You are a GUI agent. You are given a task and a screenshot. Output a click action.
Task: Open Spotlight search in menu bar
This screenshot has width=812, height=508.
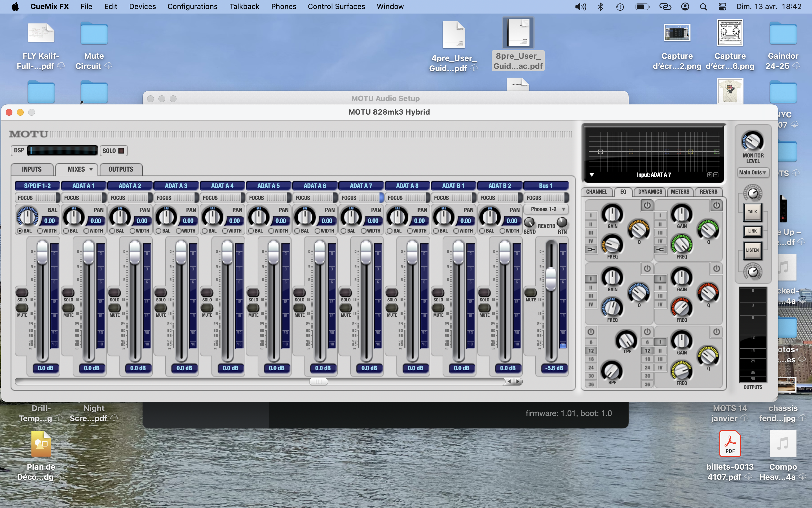coord(703,7)
